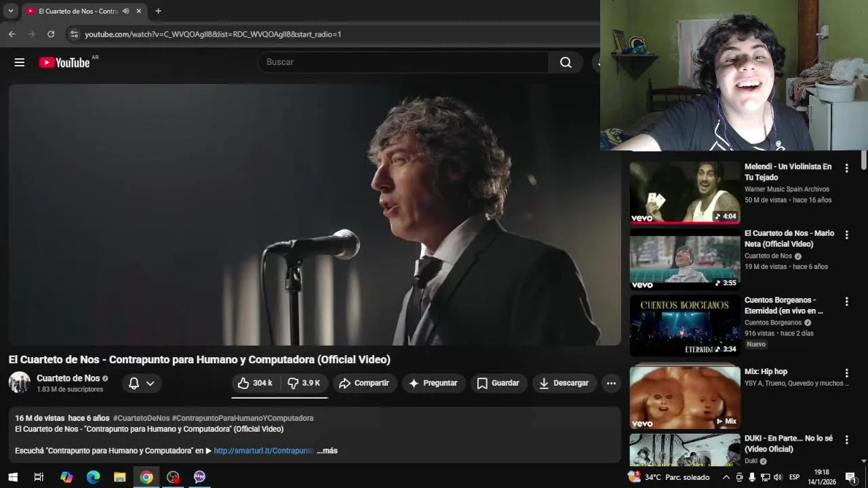Click the microphone tray icon
868x488 pixels.
[752, 477]
